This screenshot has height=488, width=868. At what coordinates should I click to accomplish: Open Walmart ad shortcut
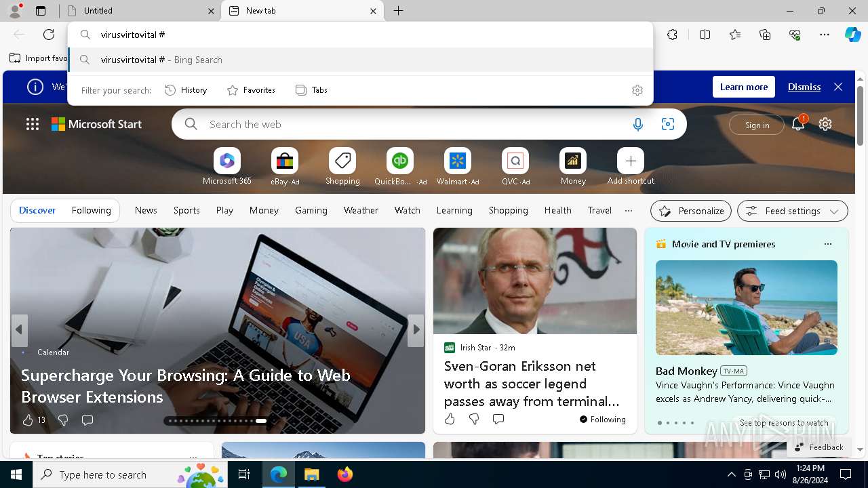(x=458, y=167)
